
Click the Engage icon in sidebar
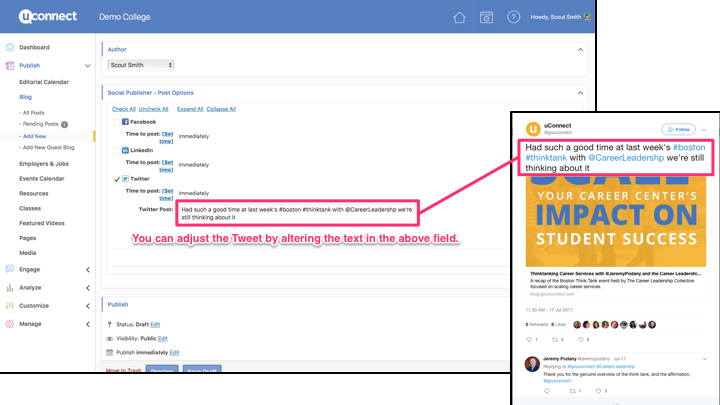(9, 269)
